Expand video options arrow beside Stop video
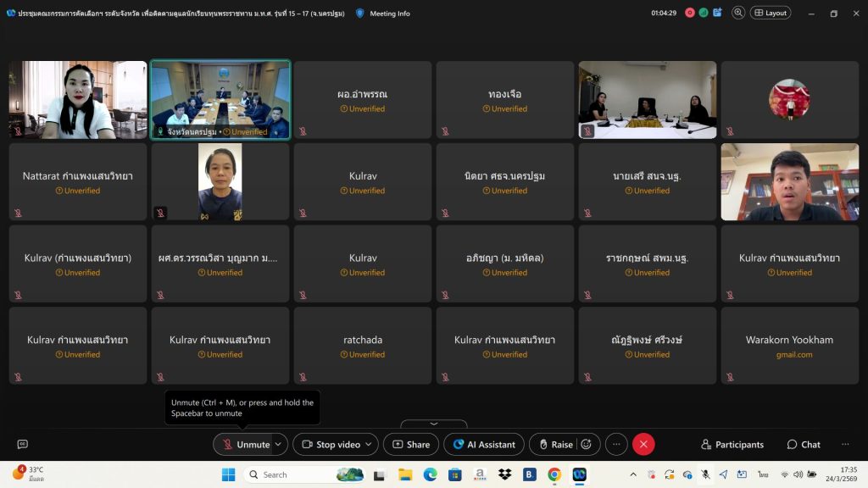Image resolution: width=868 pixels, height=488 pixels. (369, 445)
